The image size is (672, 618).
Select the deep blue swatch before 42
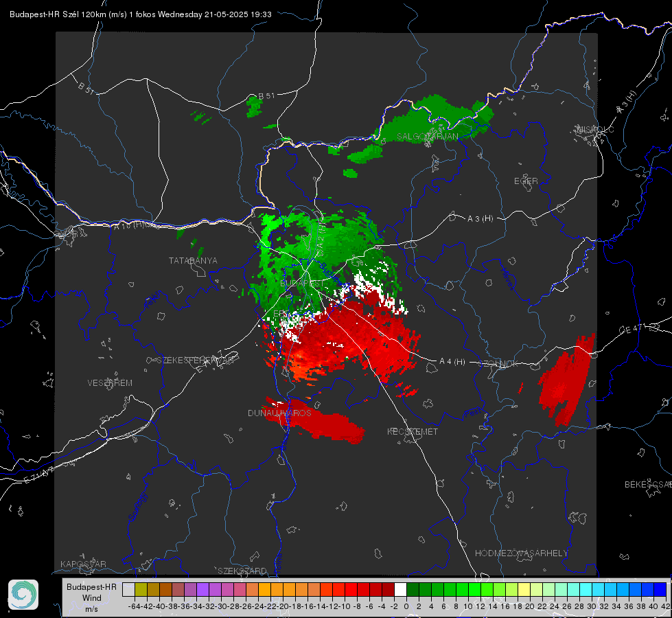[x=660, y=589]
